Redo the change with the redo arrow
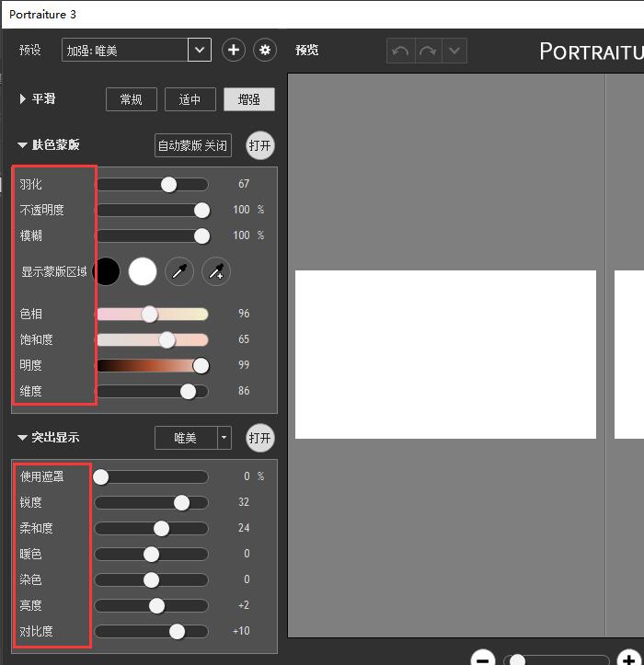The width and height of the screenshot is (644, 665). tap(428, 51)
